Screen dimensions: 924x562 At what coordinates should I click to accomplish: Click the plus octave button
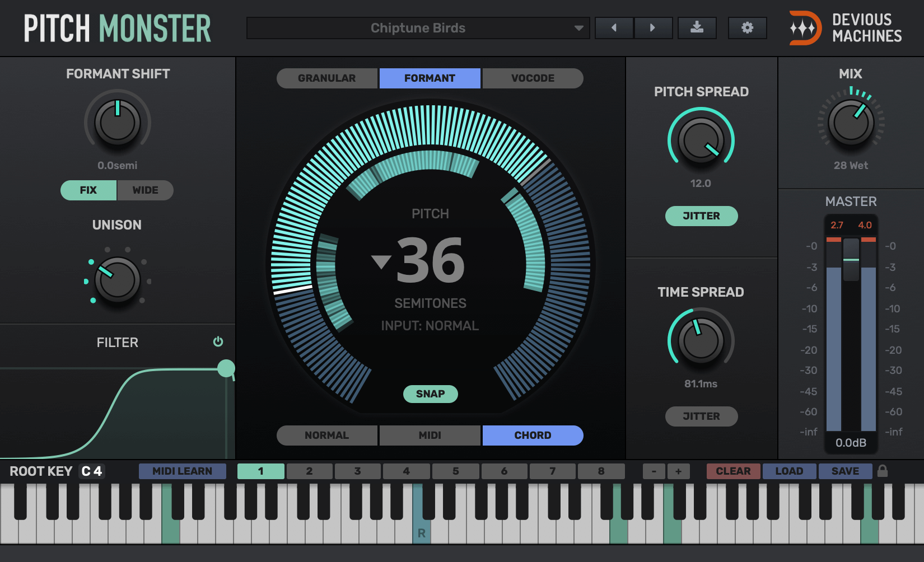pos(678,471)
